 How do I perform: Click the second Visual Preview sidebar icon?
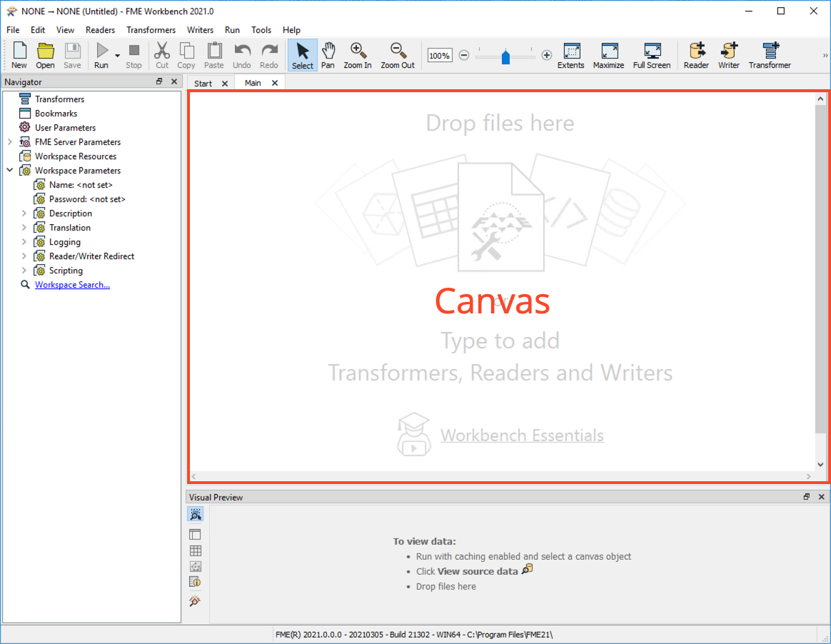click(196, 534)
